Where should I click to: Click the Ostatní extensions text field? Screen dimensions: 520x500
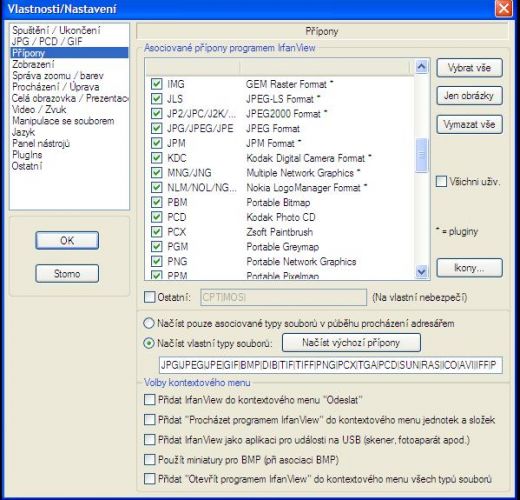tap(284, 297)
